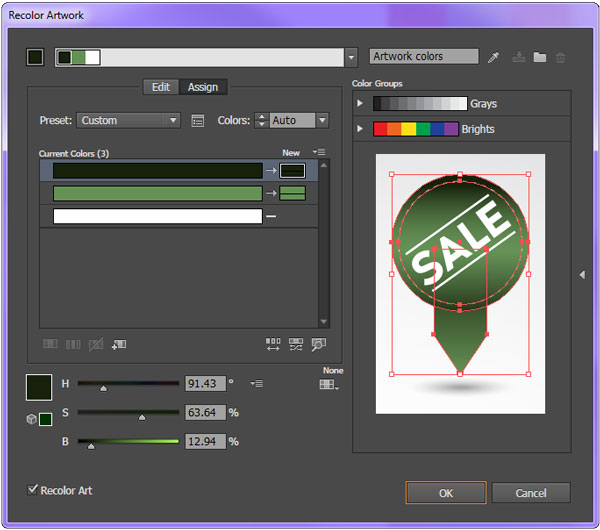
Task: Click the eyedropper icon beside Artwork colors
Action: (493, 58)
